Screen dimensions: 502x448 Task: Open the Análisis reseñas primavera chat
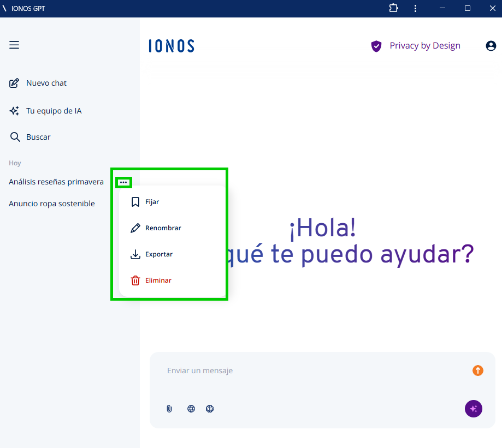pos(56,182)
